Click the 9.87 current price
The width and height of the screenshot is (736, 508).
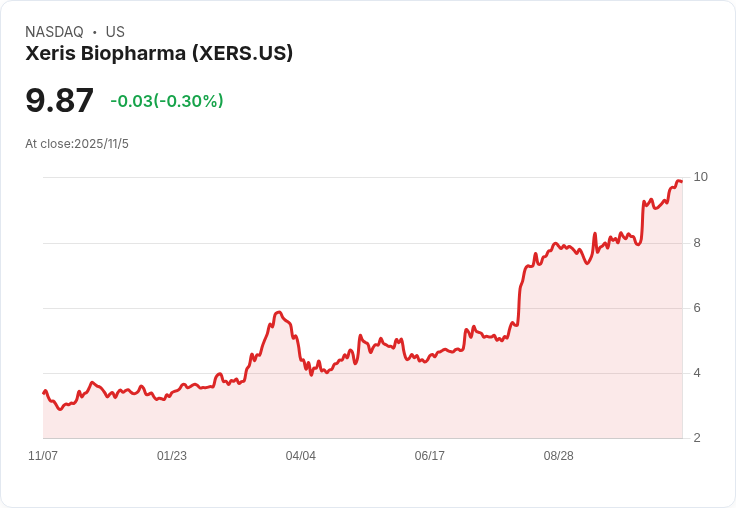click(x=59, y=101)
